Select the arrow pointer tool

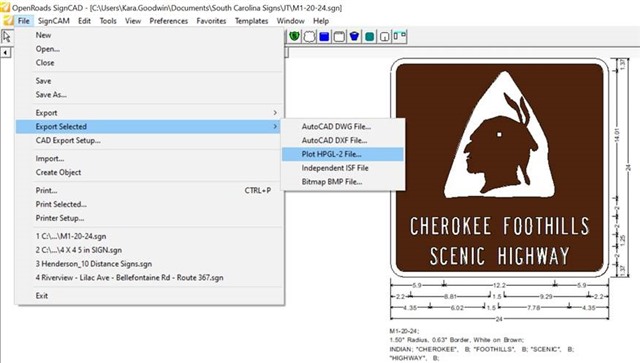7,37
